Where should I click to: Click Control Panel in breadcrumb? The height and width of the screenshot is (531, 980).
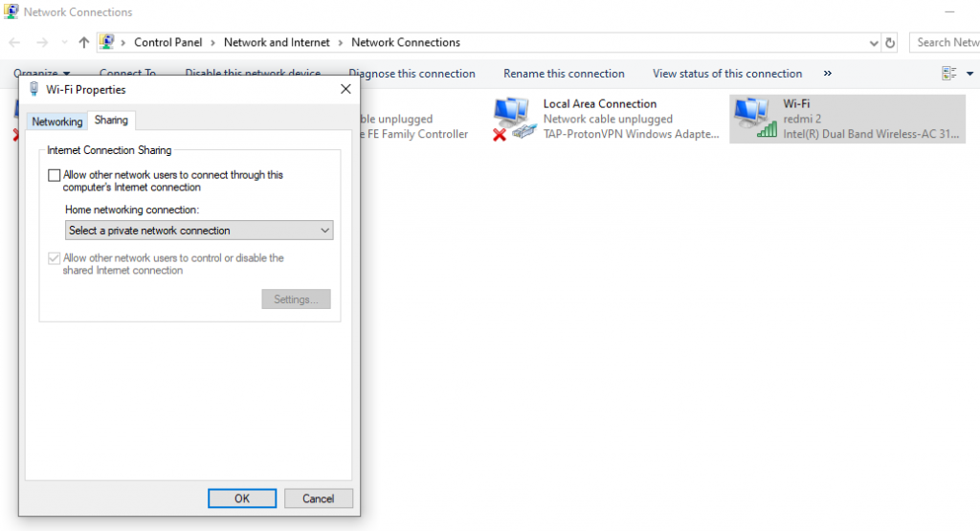168,42
